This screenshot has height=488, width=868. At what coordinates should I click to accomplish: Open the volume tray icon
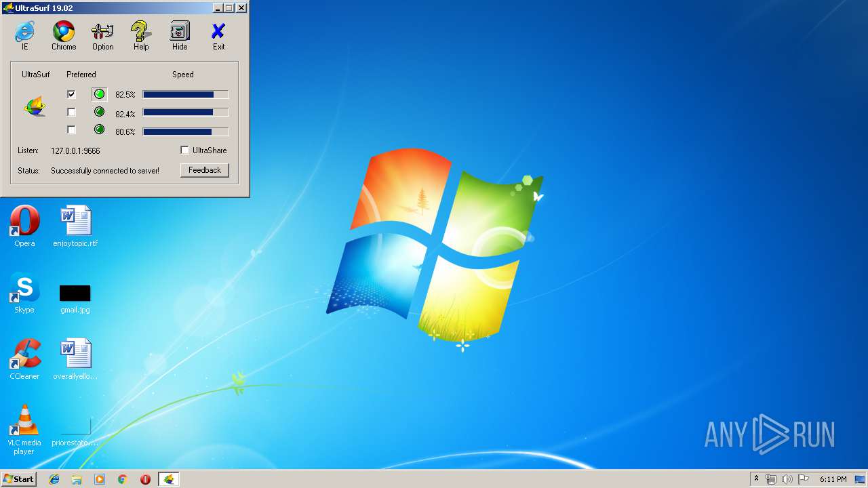click(x=787, y=479)
